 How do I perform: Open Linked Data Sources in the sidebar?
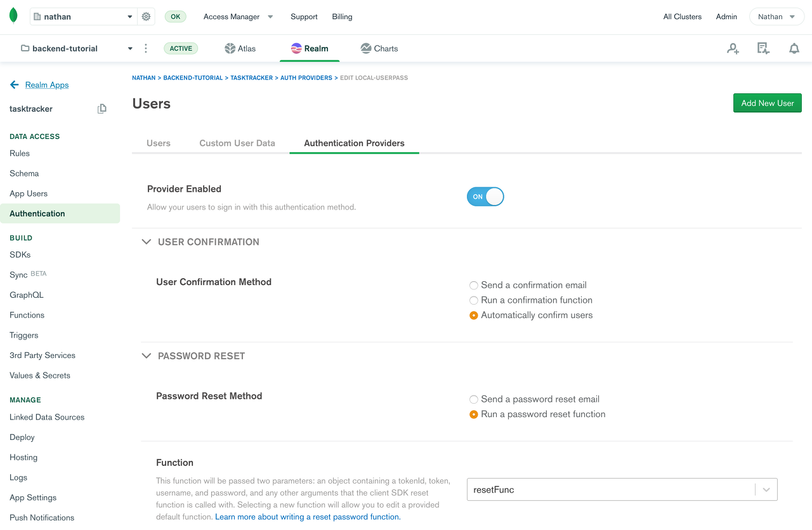[47, 417]
